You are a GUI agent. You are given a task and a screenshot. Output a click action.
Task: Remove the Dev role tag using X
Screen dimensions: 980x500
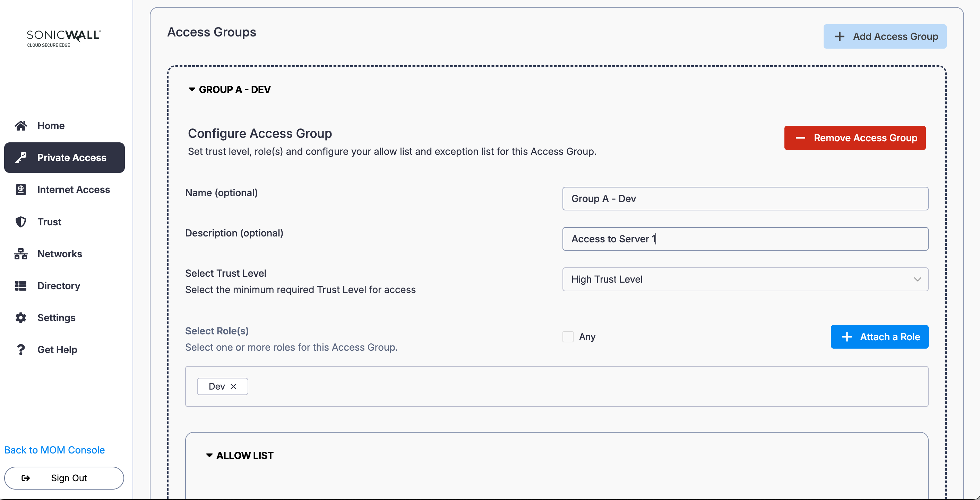(234, 386)
